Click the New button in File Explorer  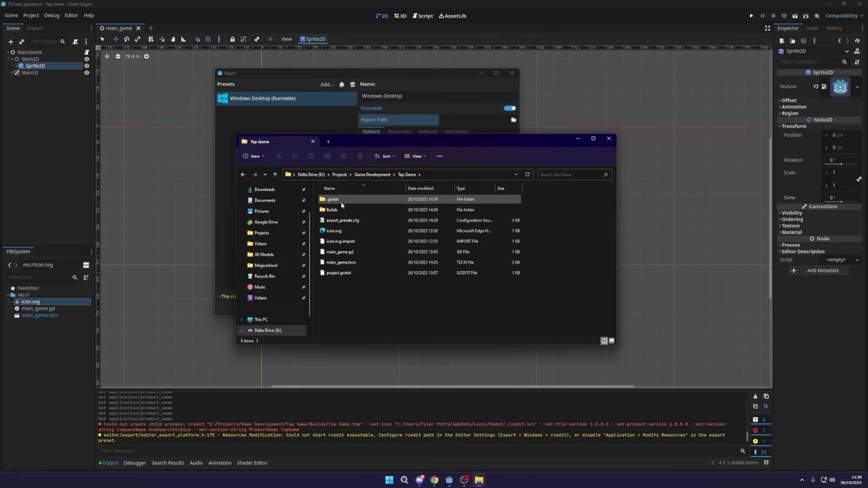point(254,156)
